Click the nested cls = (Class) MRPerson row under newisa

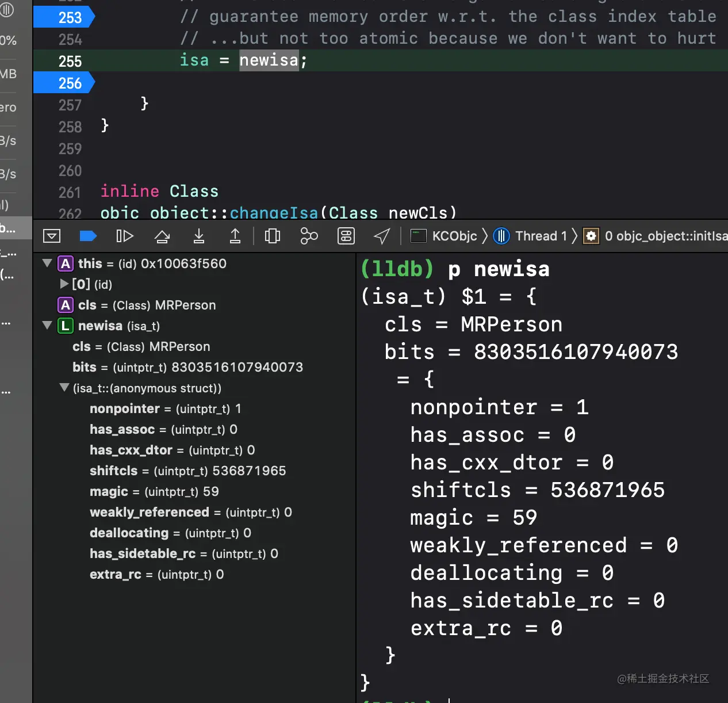[196, 346]
